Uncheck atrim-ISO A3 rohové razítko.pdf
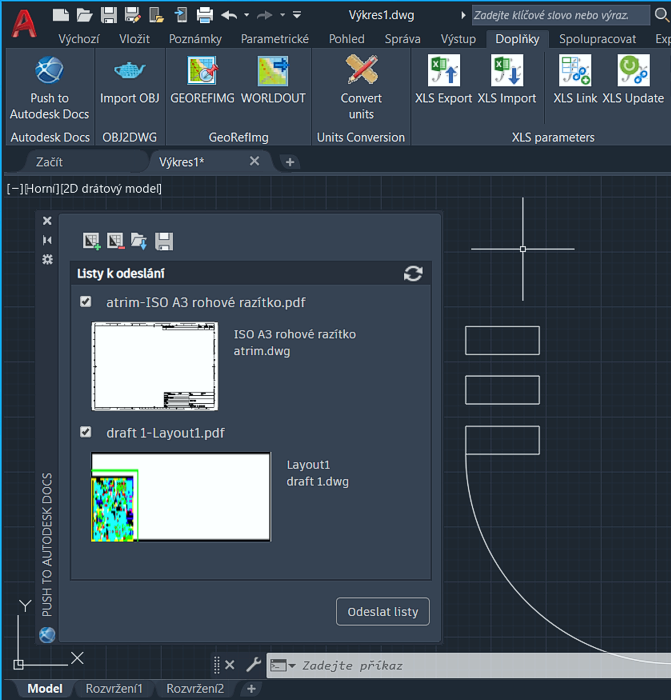 point(86,301)
